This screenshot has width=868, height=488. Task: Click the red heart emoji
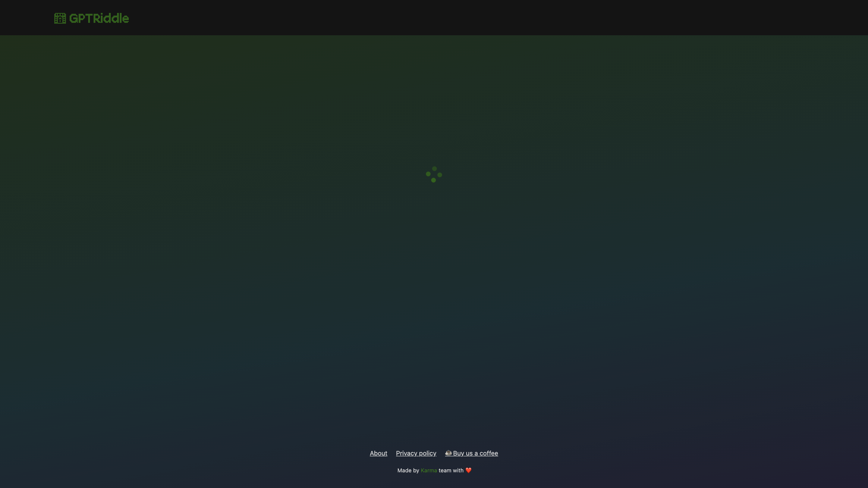(x=468, y=470)
